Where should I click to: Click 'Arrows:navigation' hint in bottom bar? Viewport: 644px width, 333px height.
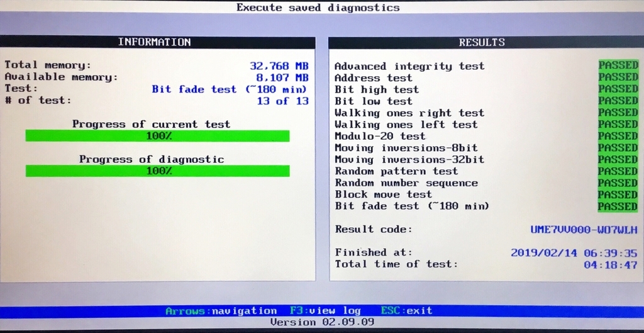(221, 311)
